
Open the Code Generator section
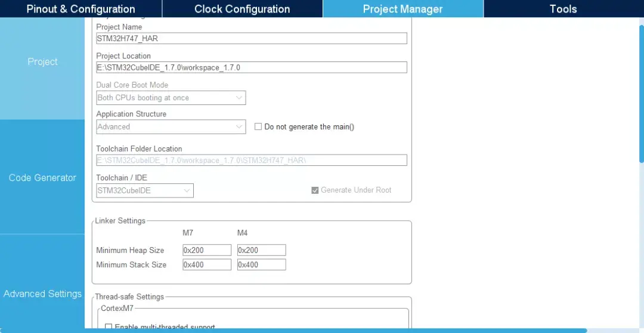pyautogui.click(x=42, y=178)
